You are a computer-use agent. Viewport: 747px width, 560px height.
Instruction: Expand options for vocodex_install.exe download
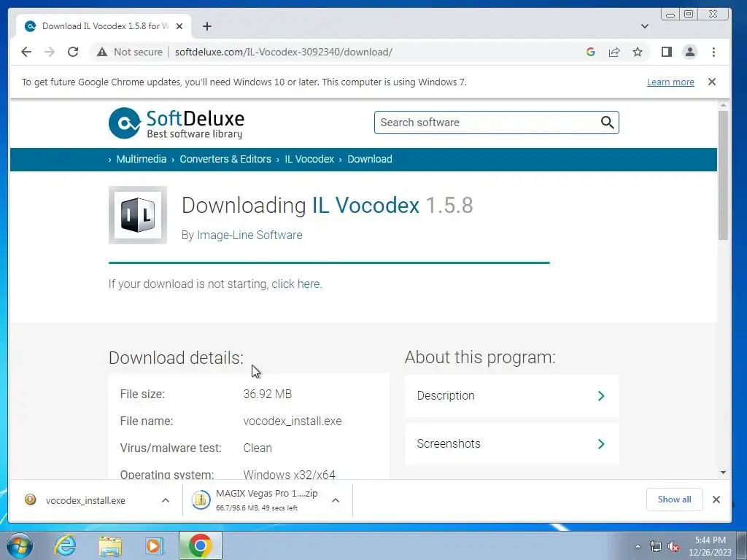coord(166,500)
